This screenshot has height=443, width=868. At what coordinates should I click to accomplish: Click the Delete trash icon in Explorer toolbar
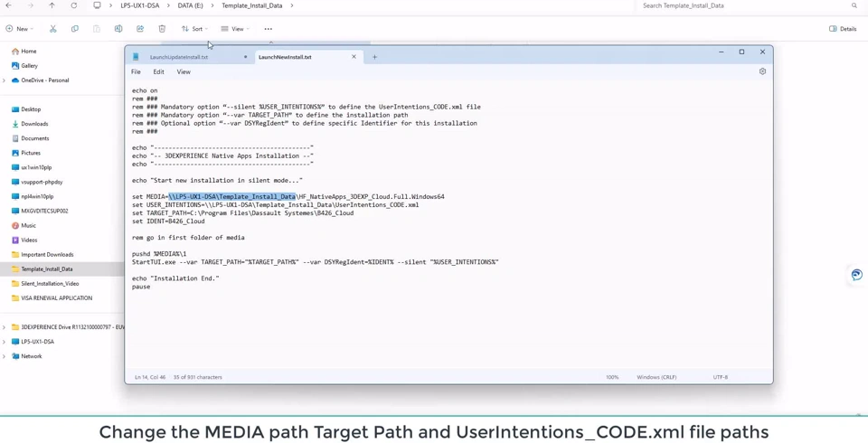click(x=162, y=29)
